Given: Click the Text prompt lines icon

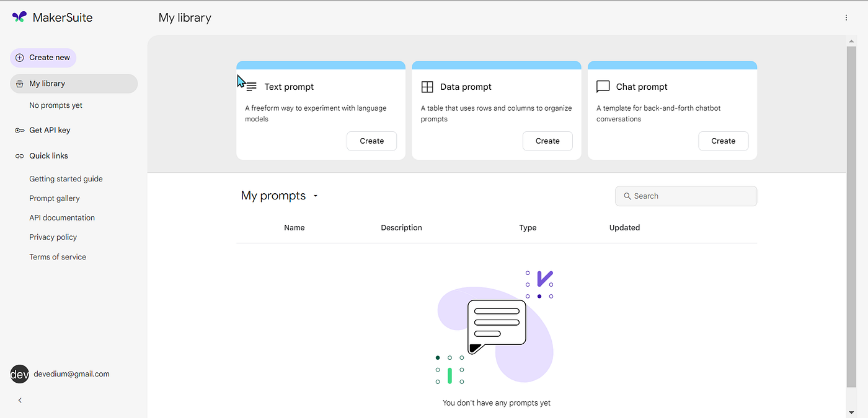Looking at the screenshot, I should coord(251,87).
